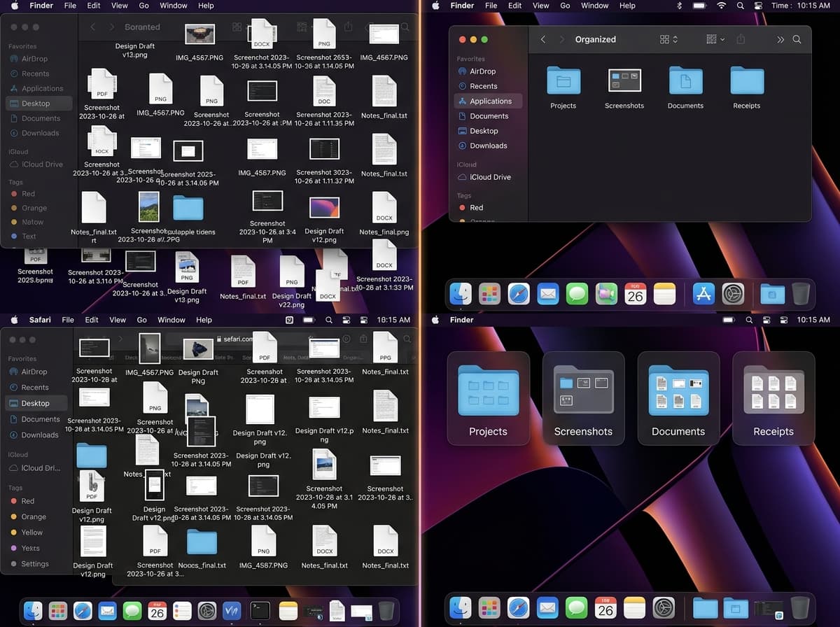Click the Share icon in Organized window toolbar

741,40
